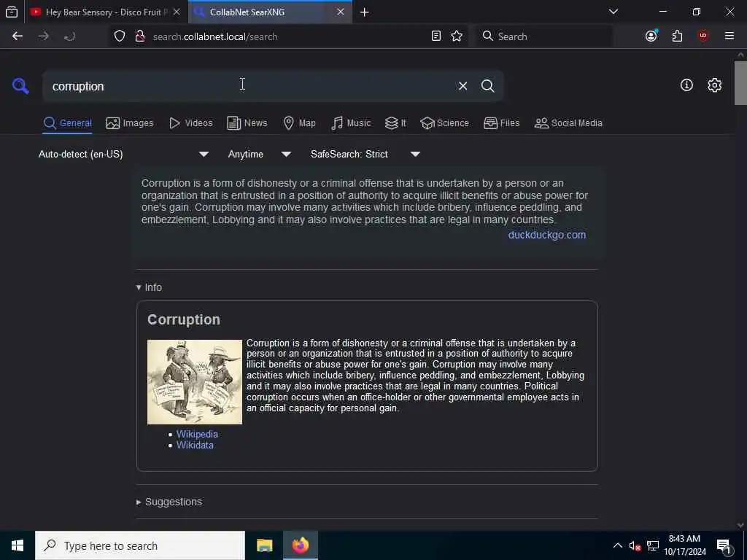Select the CollabNet SearXNG tab
This screenshot has height=560, width=747.
270,12
